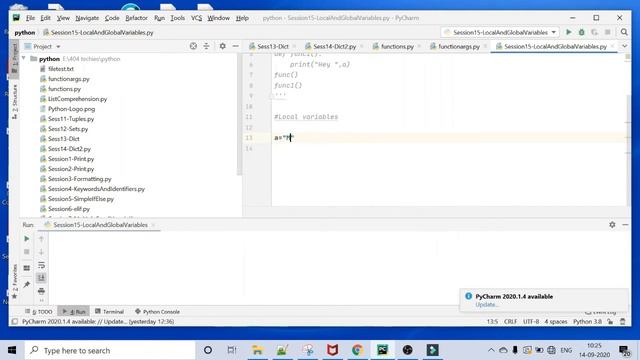Rerun script in Run tool window
640x360 pixels.
(27, 238)
